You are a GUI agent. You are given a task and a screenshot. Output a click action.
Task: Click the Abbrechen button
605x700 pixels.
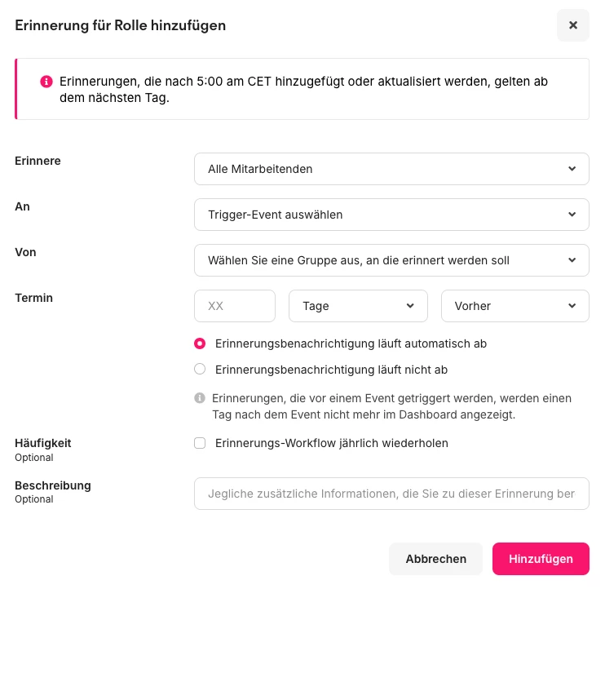[435, 559]
